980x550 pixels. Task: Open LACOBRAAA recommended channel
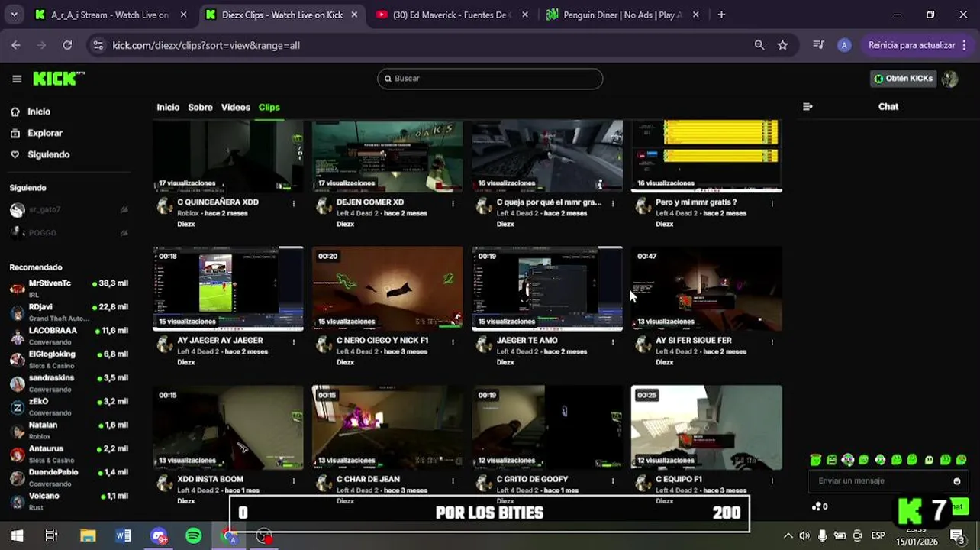69,335
